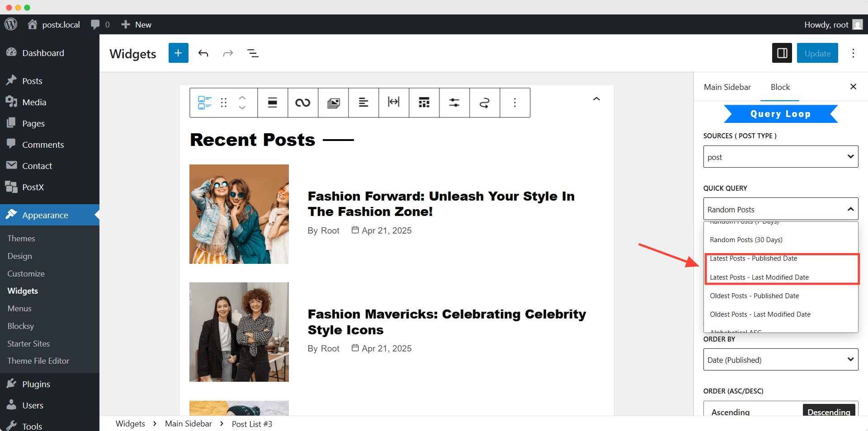Image resolution: width=868 pixels, height=431 pixels.
Task: Click the Update button
Action: [x=817, y=53]
